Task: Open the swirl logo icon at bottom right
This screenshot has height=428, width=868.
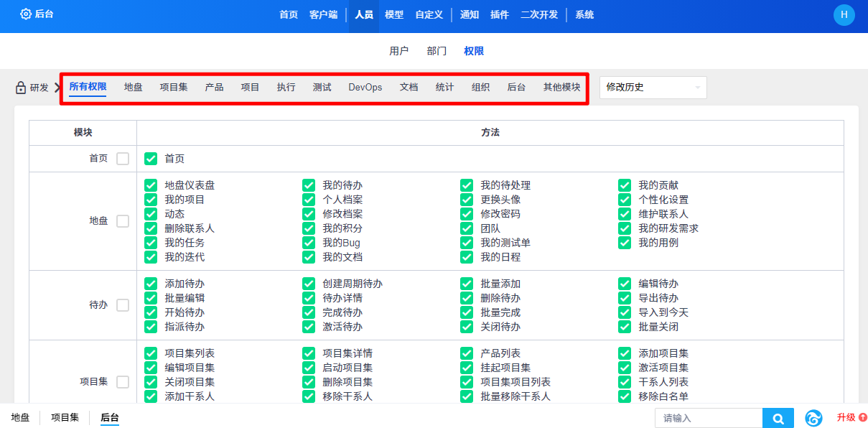Action: point(813,418)
